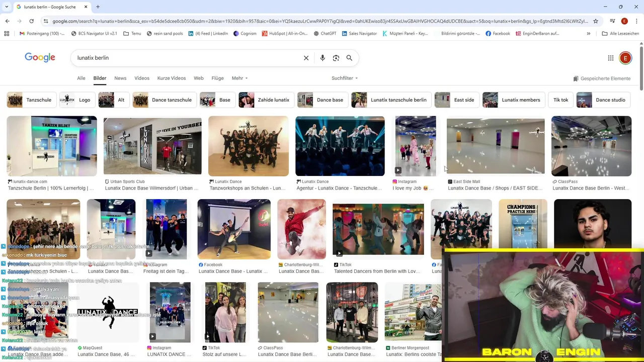644x362 pixels.
Task: Click the search input field
Action: (x=186, y=58)
